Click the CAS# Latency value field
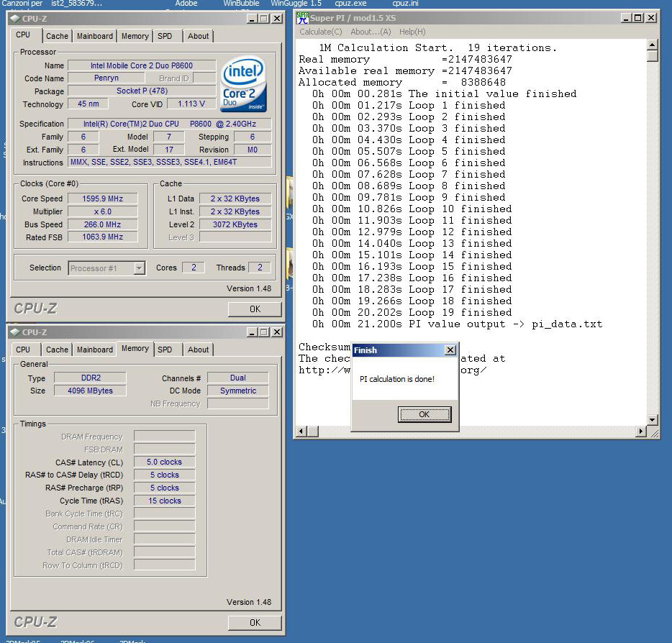 pos(164,462)
